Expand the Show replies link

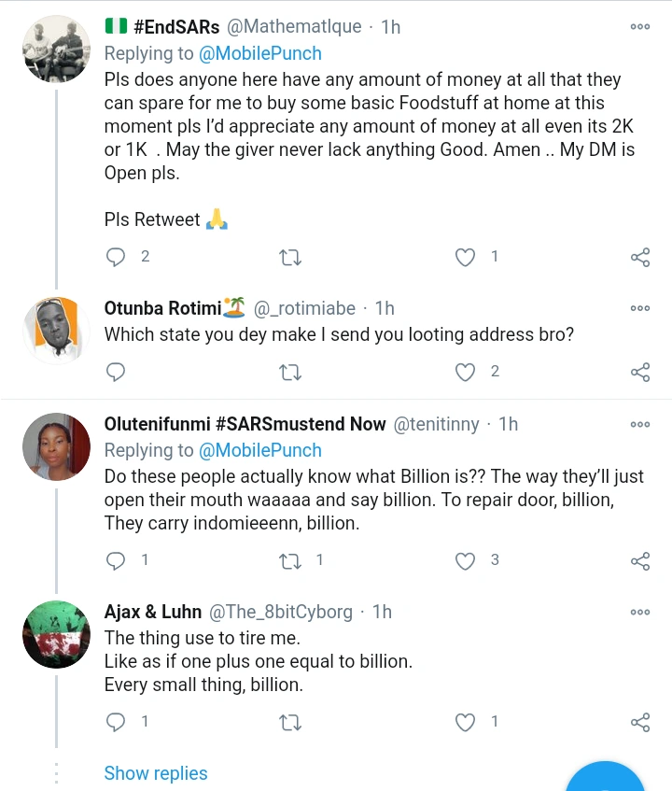coord(156,773)
